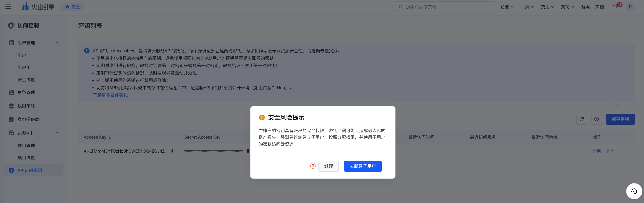Click the notification bell icon
The height and width of the screenshot is (203, 644).
[x=615, y=7]
